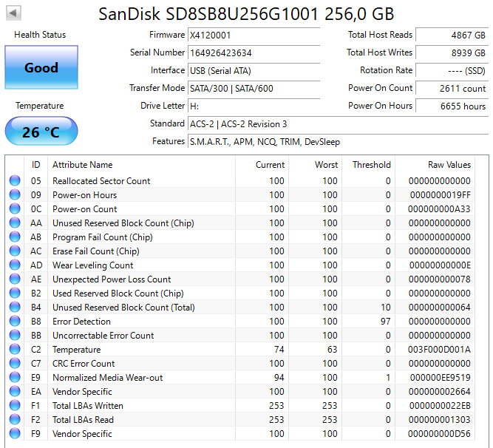Image resolution: width=493 pixels, height=448 pixels.
Task: Click status orb for Error Detection row
Action: (x=15, y=322)
